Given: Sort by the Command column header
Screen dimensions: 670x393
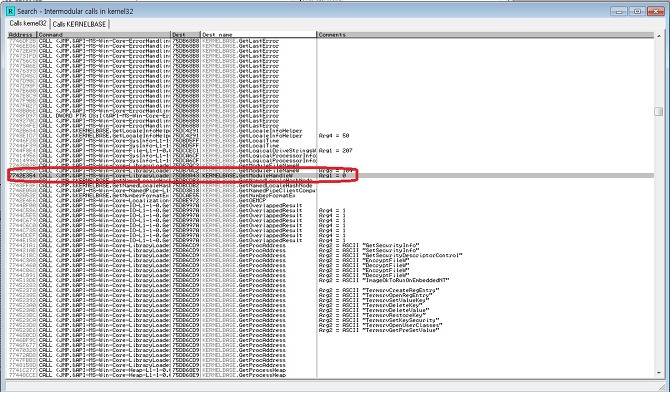Looking at the screenshot, I should [104, 35].
